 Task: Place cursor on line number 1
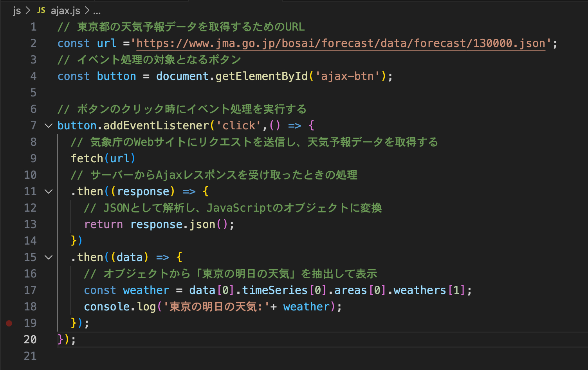click(x=33, y=27)
